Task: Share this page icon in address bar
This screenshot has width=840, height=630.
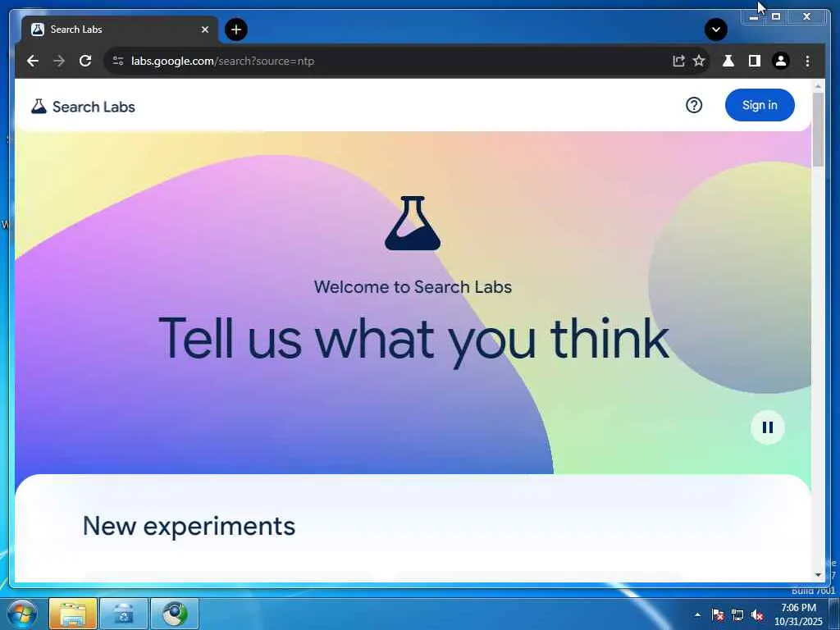Action: pos(678,61)
